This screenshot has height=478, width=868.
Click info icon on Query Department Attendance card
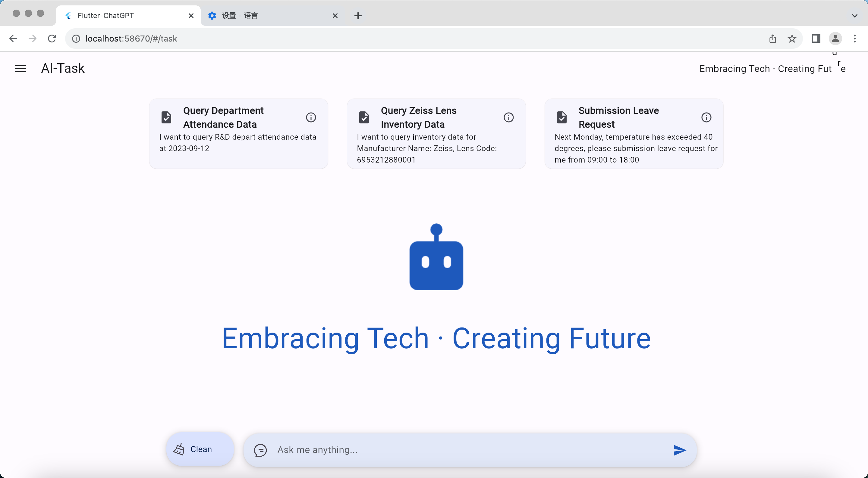pyautogui.click(x=311, y=117)
